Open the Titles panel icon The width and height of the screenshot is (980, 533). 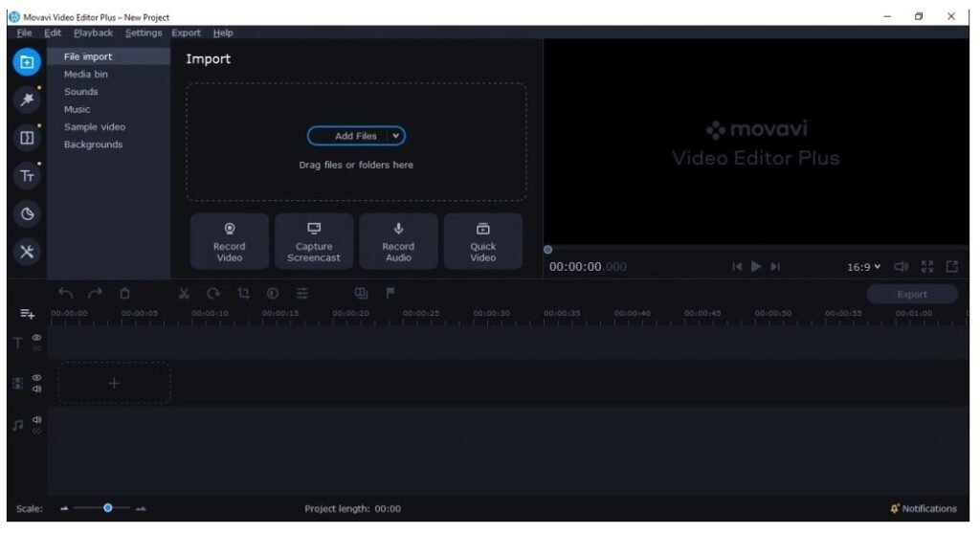27,176
